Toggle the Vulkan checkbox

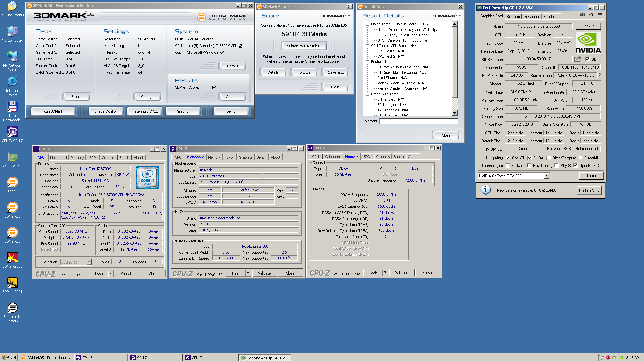point(508,165)
